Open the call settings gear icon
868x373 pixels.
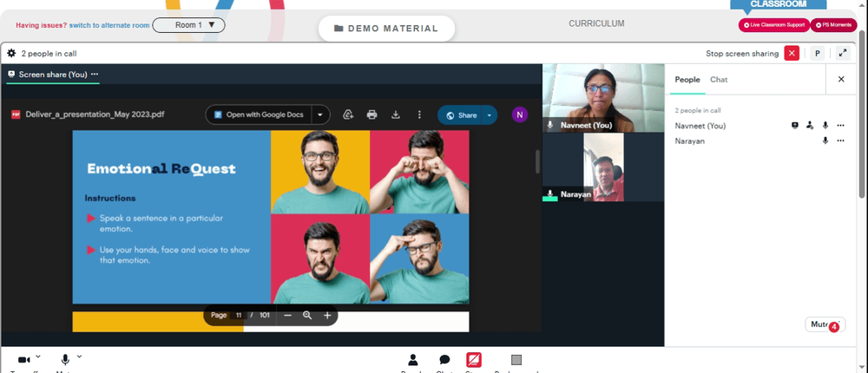click(11, 53)
